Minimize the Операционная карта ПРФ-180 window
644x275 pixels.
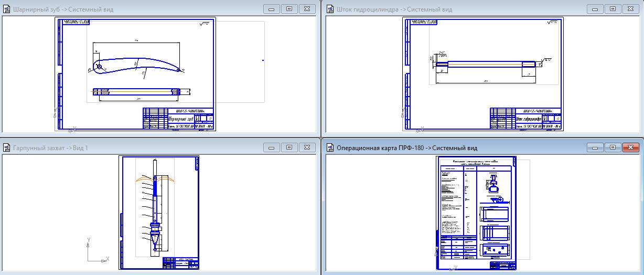(595, 147)
